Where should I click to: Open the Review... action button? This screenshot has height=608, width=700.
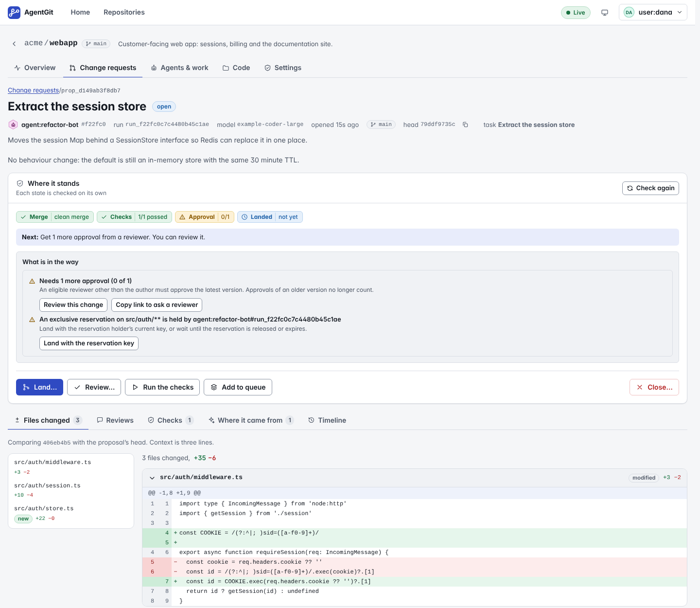94,387
